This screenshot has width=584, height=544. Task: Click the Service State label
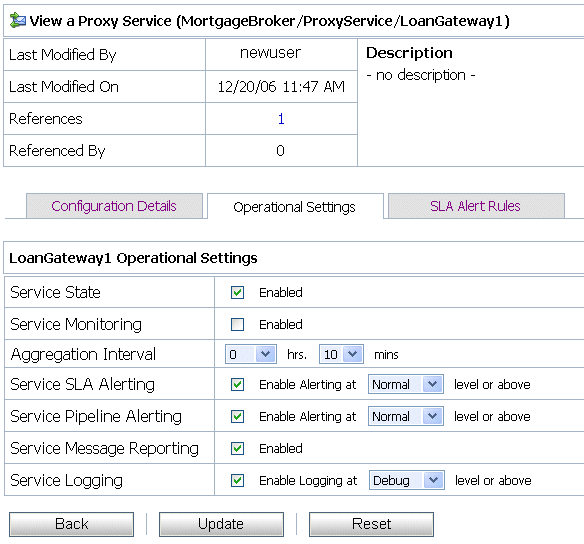(x=55, y=292)
